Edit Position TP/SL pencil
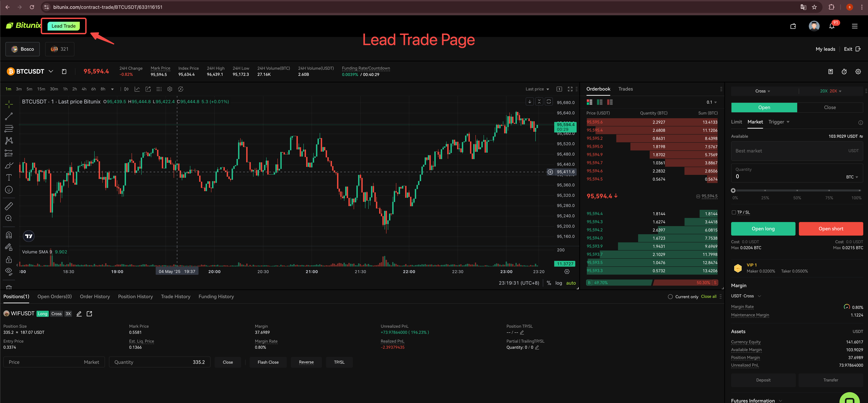 tap(522, 333)
